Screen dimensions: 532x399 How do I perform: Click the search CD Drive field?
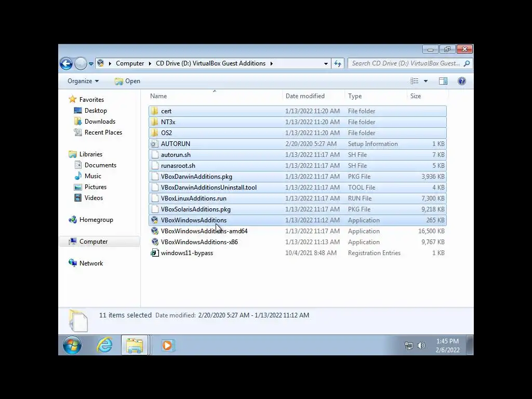406,63
